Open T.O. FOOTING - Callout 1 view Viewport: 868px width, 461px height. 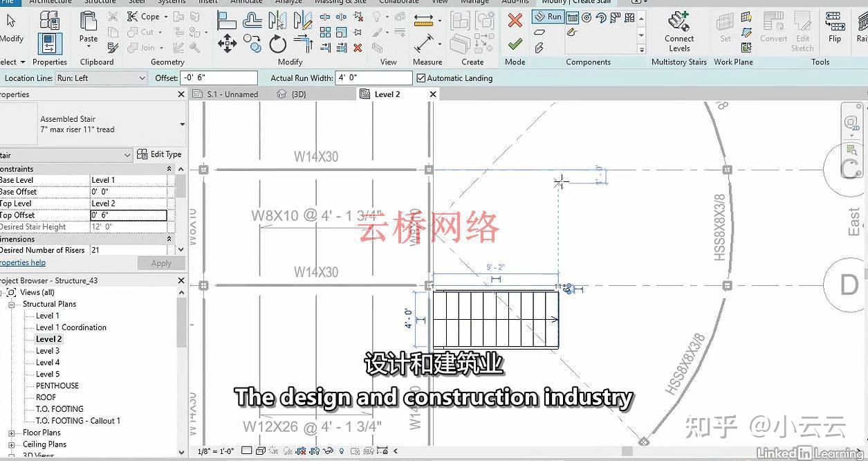click(x=78, y=421)
